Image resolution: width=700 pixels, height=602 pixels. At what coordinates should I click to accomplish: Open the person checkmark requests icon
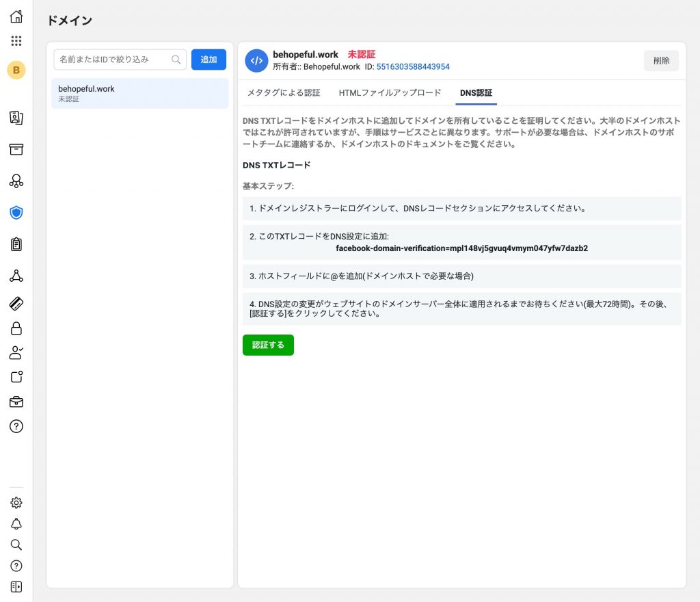[16, 353]
